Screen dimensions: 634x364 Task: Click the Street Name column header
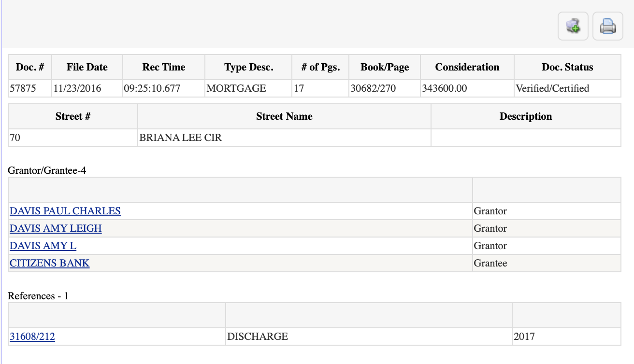tap(284, 116)
